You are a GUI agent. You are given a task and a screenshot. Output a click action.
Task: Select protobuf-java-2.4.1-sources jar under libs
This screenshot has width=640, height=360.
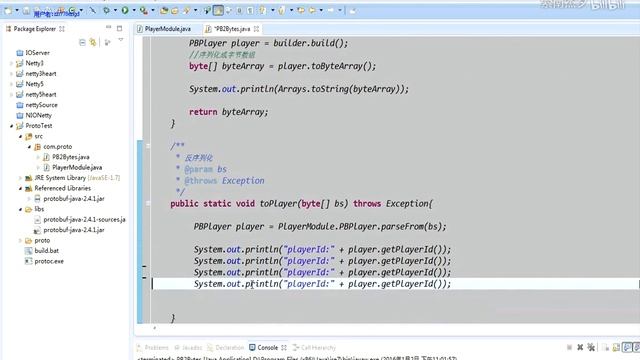coord(80,220)
